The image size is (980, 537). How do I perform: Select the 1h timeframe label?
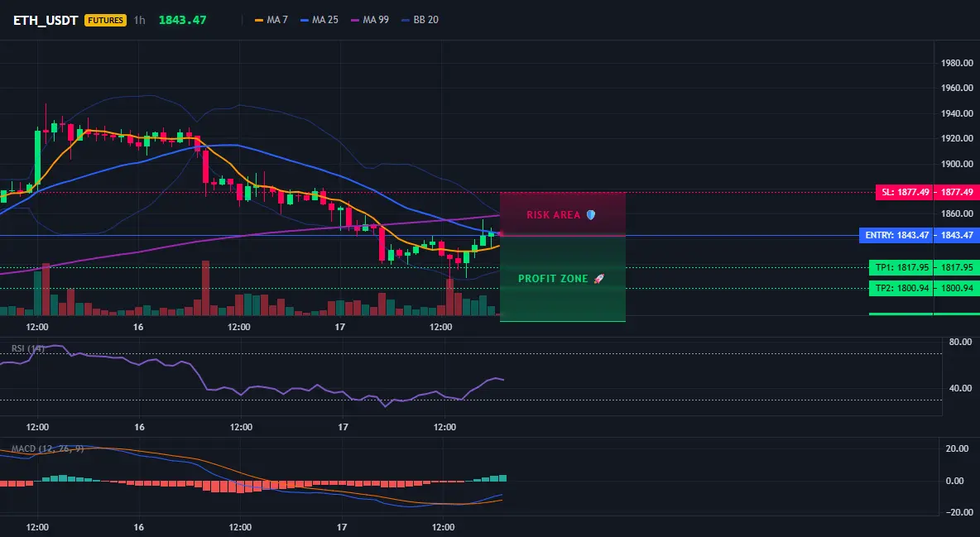pos(139,20)
